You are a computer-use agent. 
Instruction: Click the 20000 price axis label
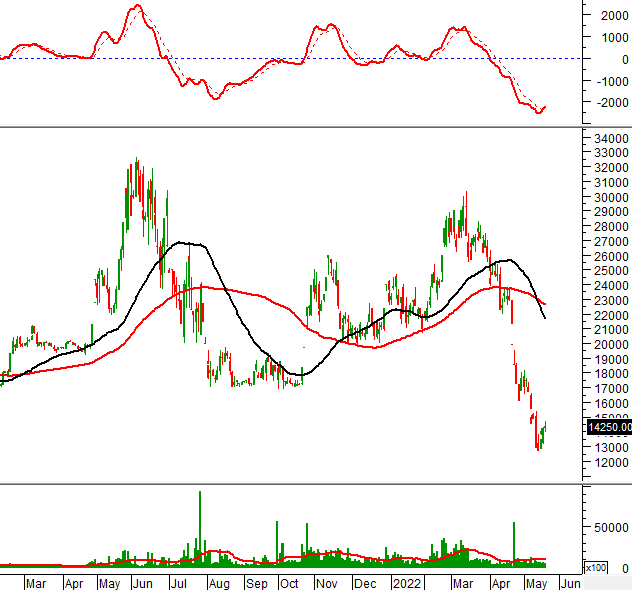tap(609, 344)
